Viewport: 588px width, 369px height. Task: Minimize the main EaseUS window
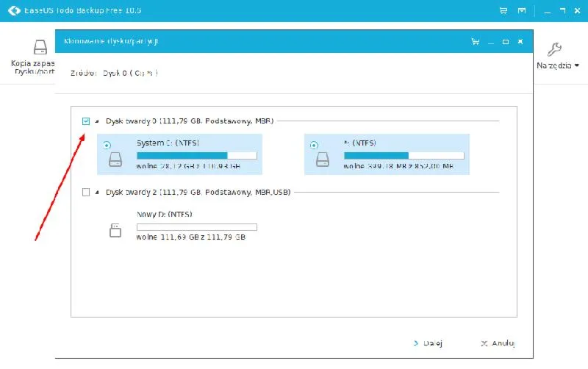548,11
